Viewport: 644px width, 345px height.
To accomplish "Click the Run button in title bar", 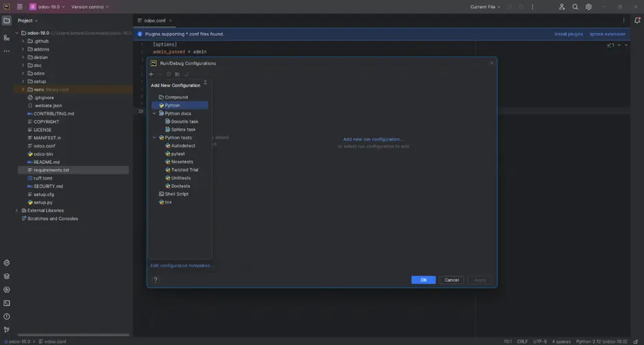I will (x=510, y=7).
